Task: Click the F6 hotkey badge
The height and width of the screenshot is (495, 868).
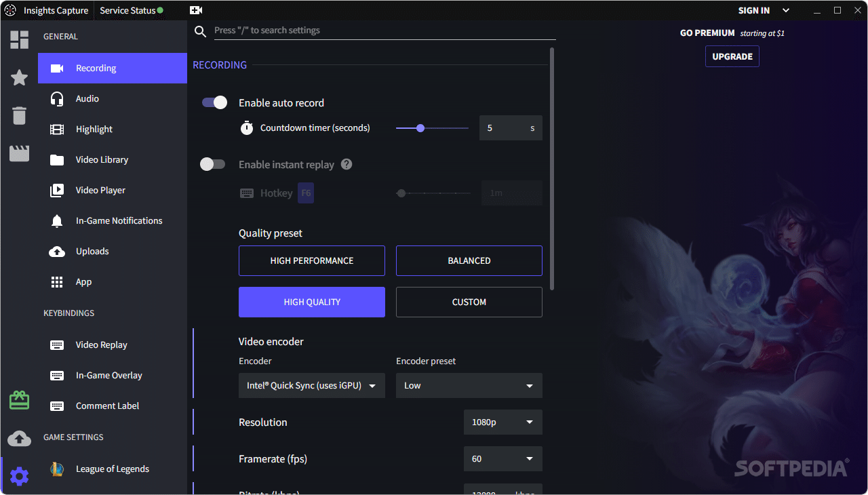Action: pos(306,193)
